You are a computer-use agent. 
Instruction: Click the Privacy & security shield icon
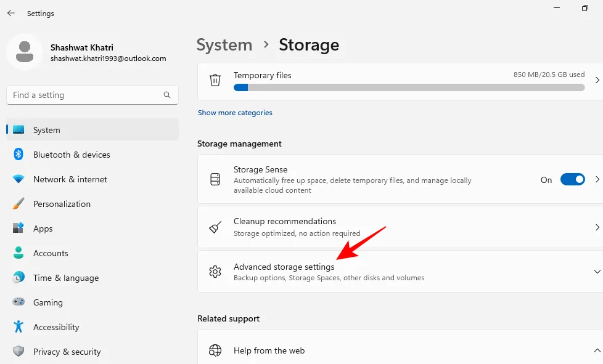pyautogui.click(x=18, y=351)
